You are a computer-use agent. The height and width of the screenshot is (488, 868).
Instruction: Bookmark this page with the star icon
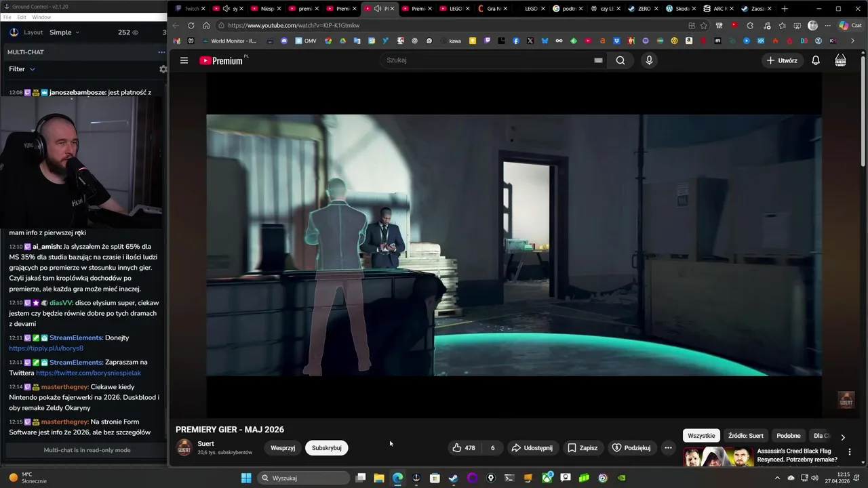click(x=704, y=25)
